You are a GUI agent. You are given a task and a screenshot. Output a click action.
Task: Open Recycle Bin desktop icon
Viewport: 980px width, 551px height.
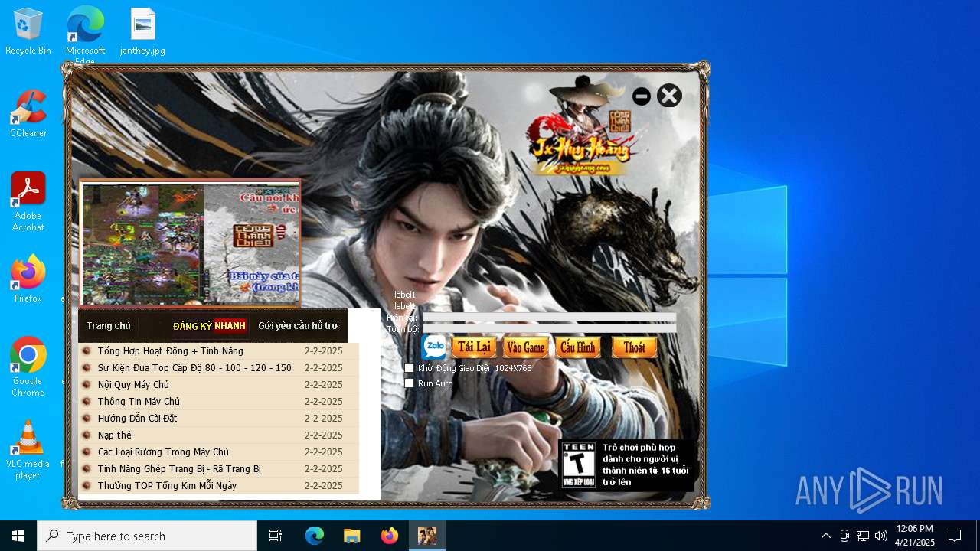point(28,32)
